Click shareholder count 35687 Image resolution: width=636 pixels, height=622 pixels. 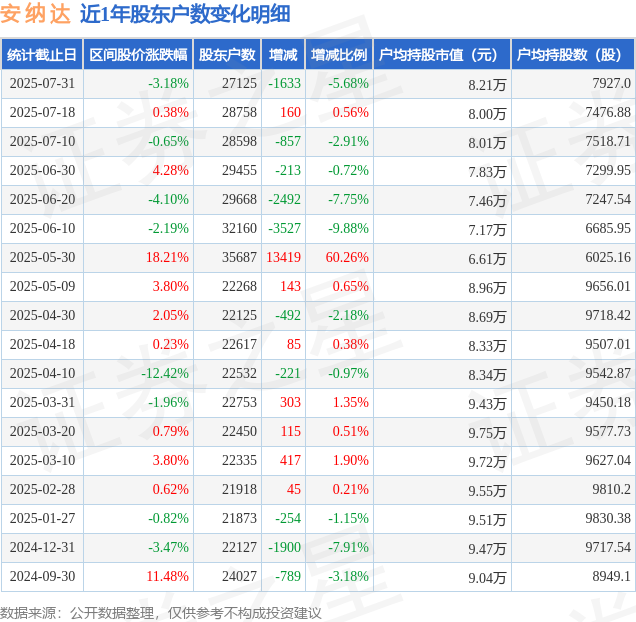click(239, 257)
